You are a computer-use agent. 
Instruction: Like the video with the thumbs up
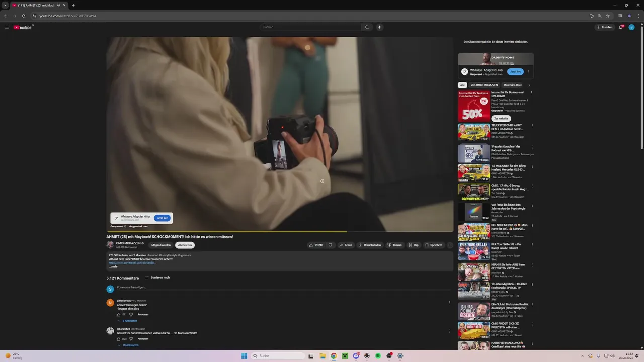[316, 245]
